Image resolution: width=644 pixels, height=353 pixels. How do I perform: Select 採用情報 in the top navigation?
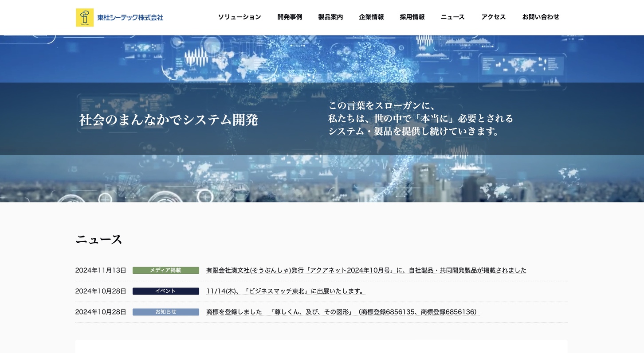point(412,17)
